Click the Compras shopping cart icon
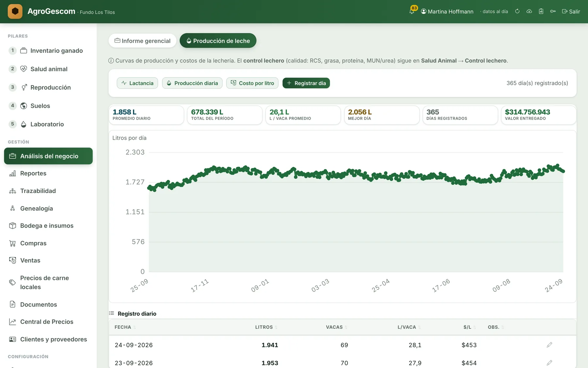 (12, 243)
